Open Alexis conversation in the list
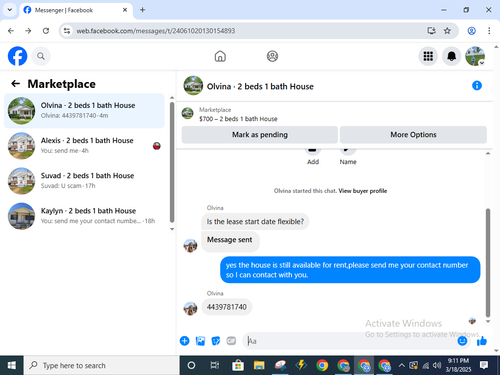This screenshot has width=500, height=375. tap(84, 146)
